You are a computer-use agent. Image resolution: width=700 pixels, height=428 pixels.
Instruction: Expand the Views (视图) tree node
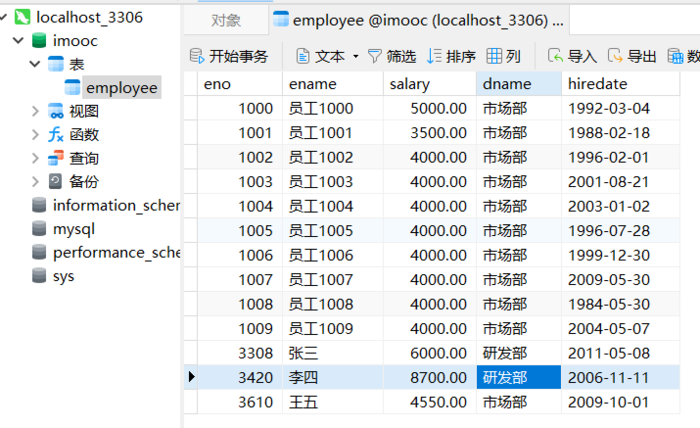[x=35, y=111]
